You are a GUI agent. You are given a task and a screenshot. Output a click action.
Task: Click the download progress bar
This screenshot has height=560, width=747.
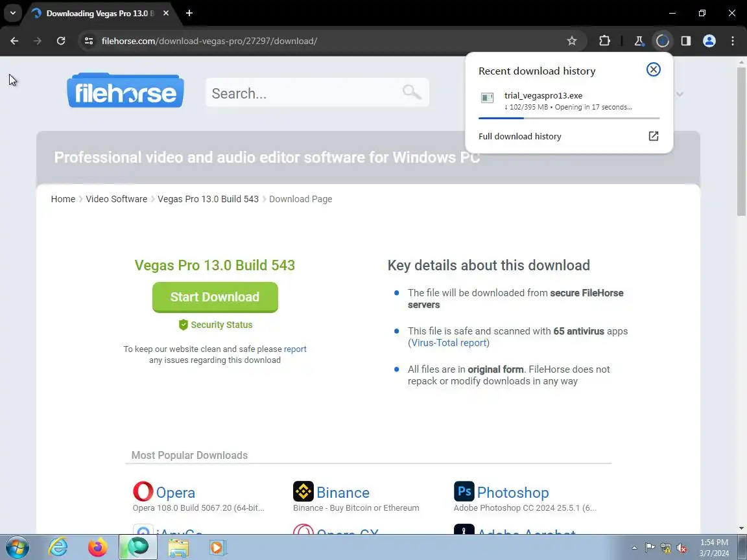569,118
